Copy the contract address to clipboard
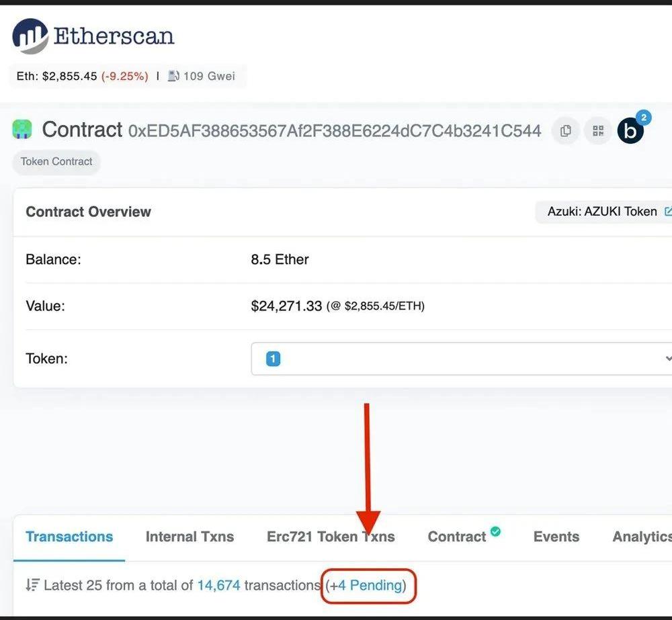The width and height of the screenshot is (672, 620). coord(566,131)
